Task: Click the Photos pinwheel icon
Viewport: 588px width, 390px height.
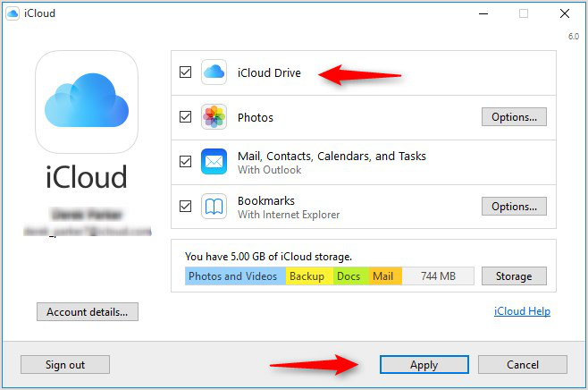Action: click(x=214, y=117)
